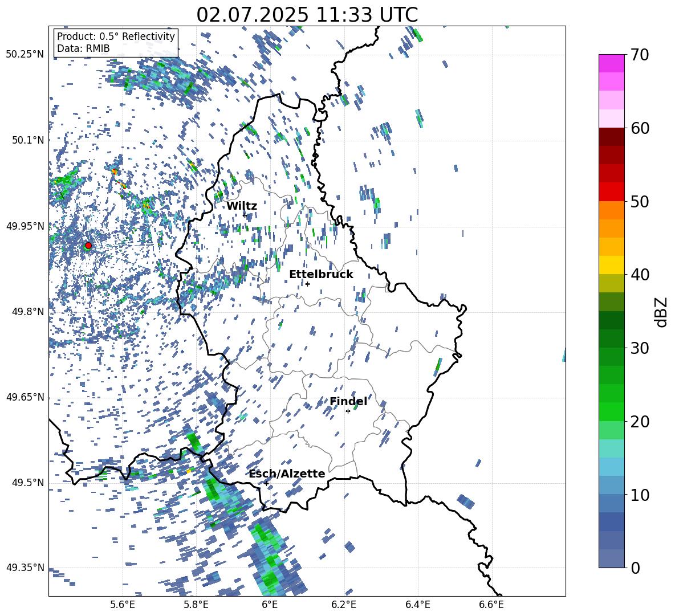This screenshot has width=675, height=616.
Task: Click the 6.2°E longitude label
Action: coord(344,605)
